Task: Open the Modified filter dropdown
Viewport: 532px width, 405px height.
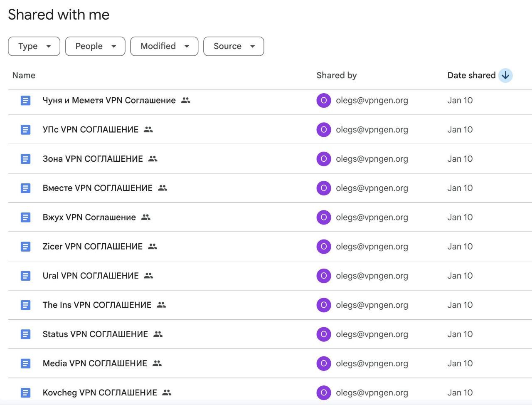Action: pyautogui.click(x=164, y=46)
